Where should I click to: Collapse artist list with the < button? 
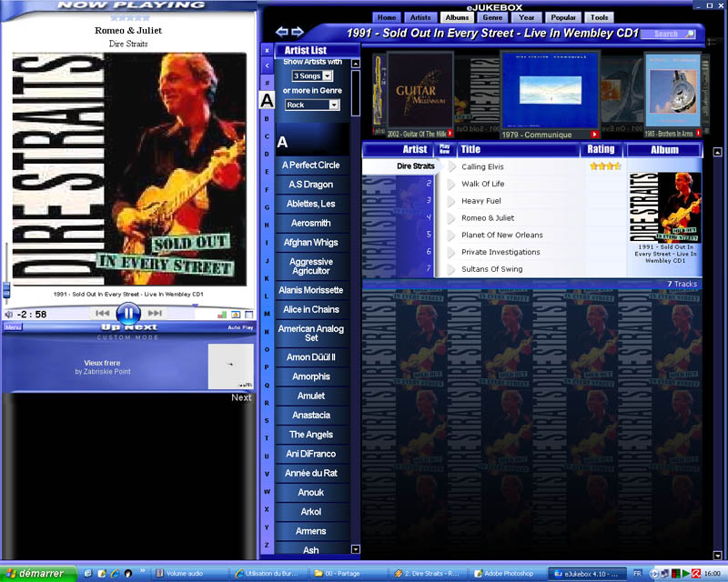(x=267, y=65)
